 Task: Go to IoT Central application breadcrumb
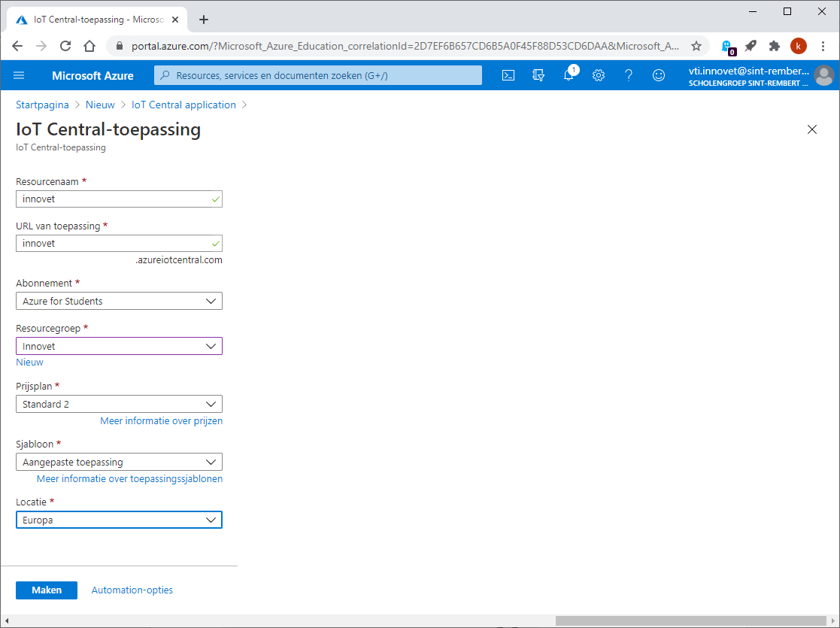[x=183, y=105]
